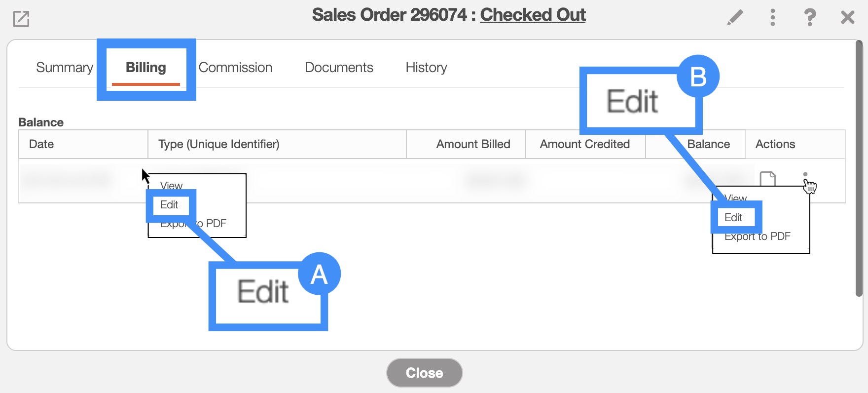Click the Amount Billed column header
This screenshot has width=868, height=393.
[473, 144]
